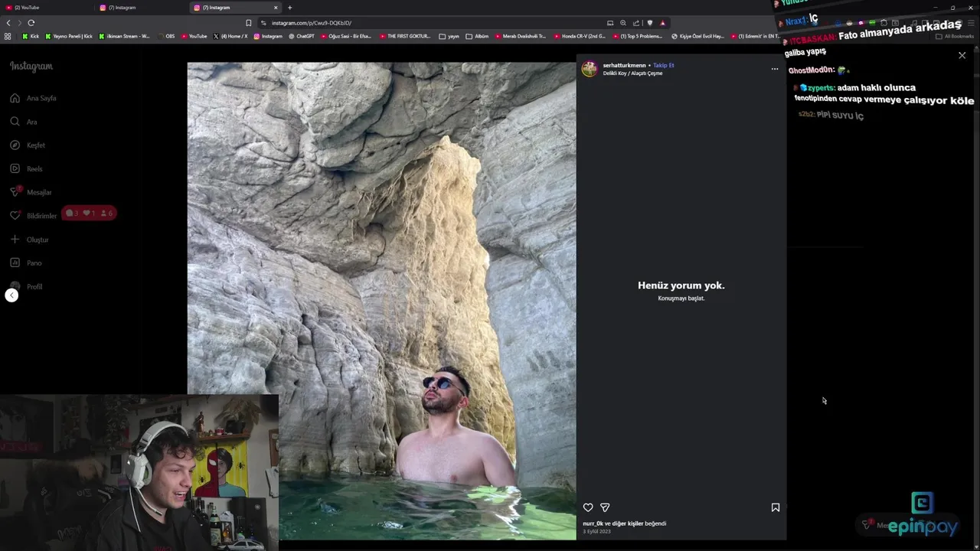Open Profil in the sidebar
Image resolution: width=980 pixels, height=551 pixels.
[26, 286]
